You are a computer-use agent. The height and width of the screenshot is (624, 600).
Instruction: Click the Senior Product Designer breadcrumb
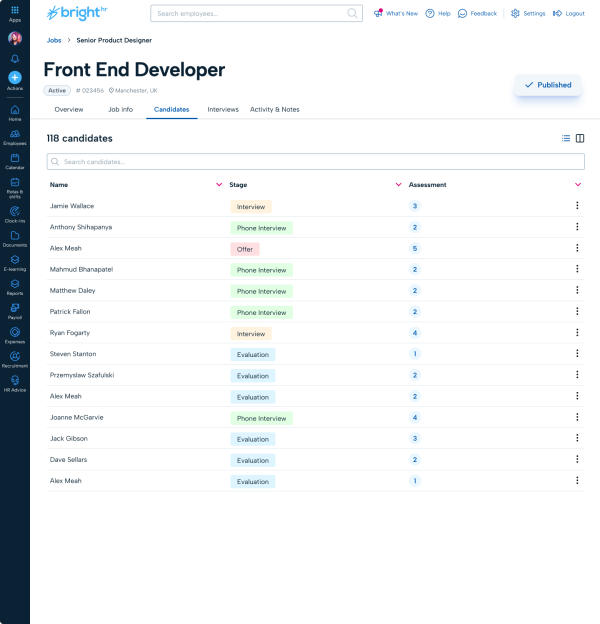pyautogui.click(x=114, y=40)
